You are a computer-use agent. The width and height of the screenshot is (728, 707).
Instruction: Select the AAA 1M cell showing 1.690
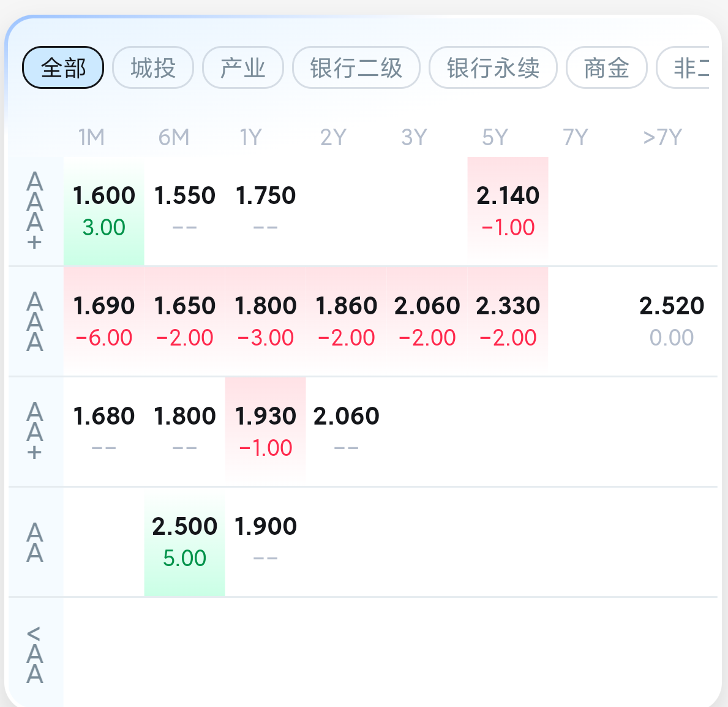tap(103, 320)
